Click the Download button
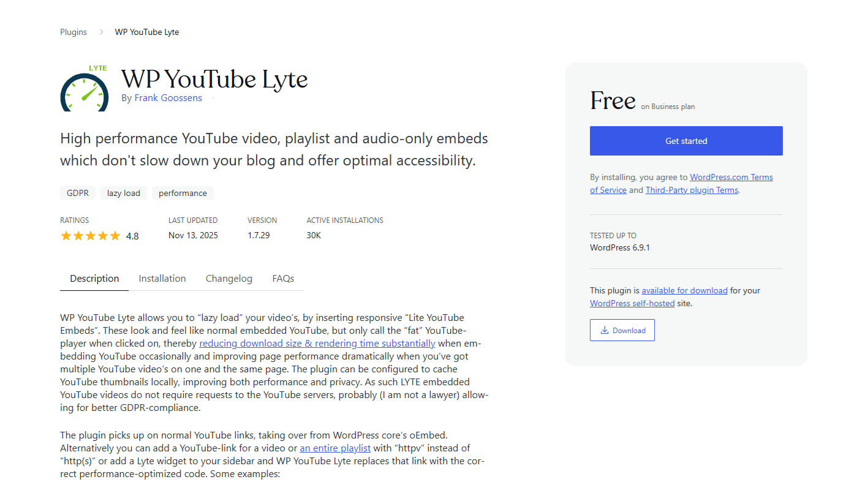Image resolution: width=868 pixels, height=493 pixels. pos(622,329)
